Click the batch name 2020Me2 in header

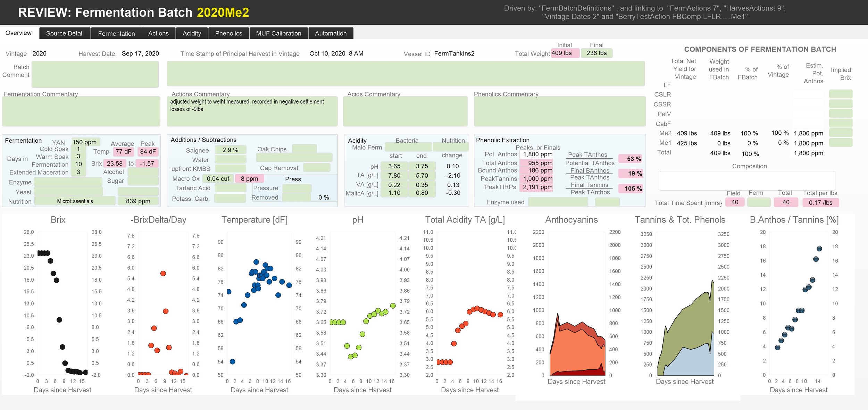click(x=223, y=12)
